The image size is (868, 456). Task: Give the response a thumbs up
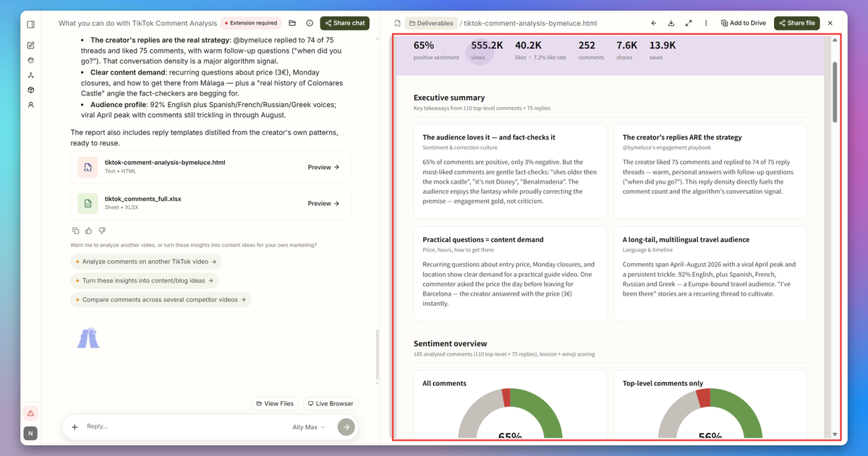point(88,231)
